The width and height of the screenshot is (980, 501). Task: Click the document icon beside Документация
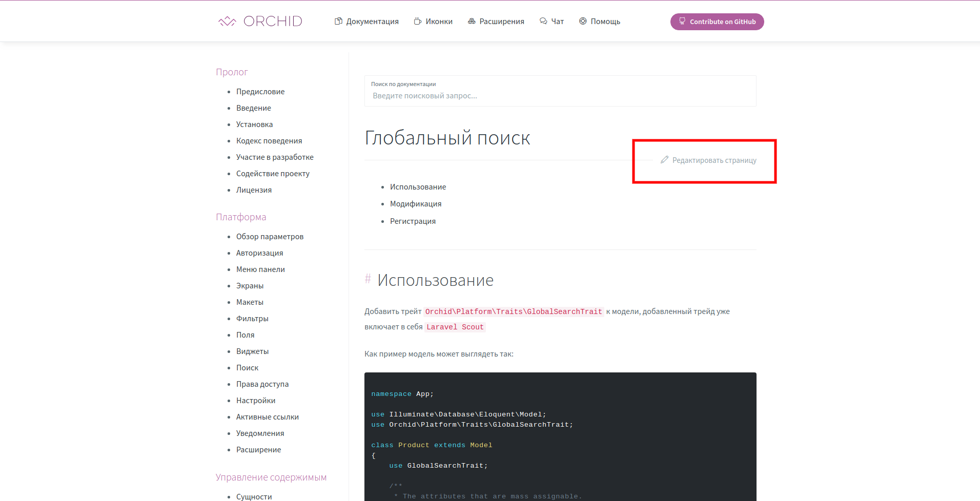(338, 21)
